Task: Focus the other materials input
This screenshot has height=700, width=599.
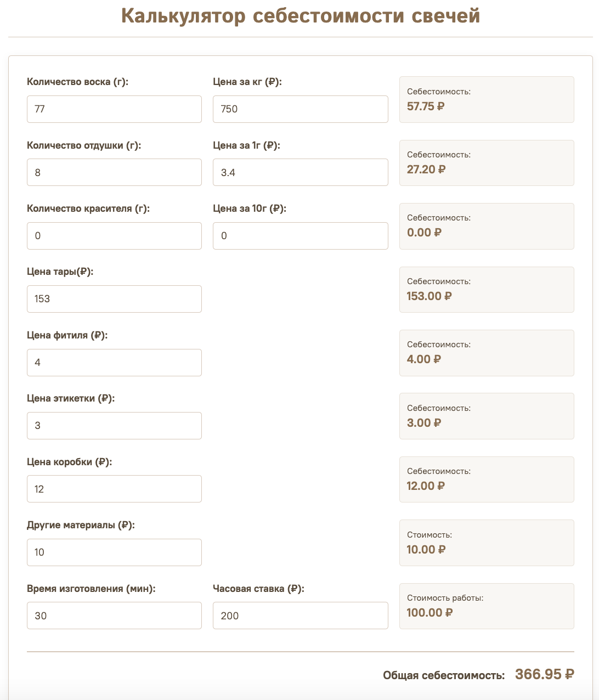Action: click(114, 552)
